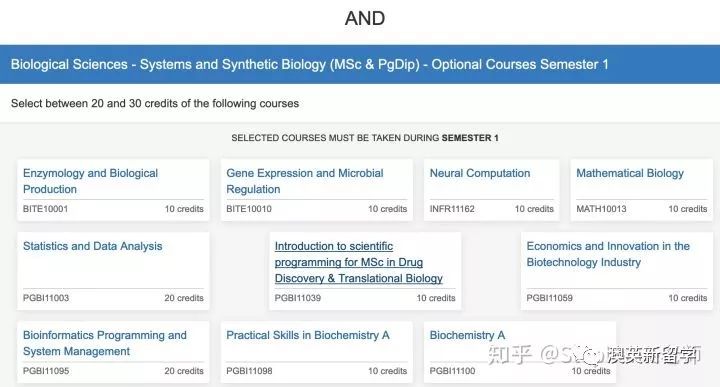The image size is (720, 387).
Task: Open Economics and Innovation in Biotechnology Industry
Action: (608, 254)
